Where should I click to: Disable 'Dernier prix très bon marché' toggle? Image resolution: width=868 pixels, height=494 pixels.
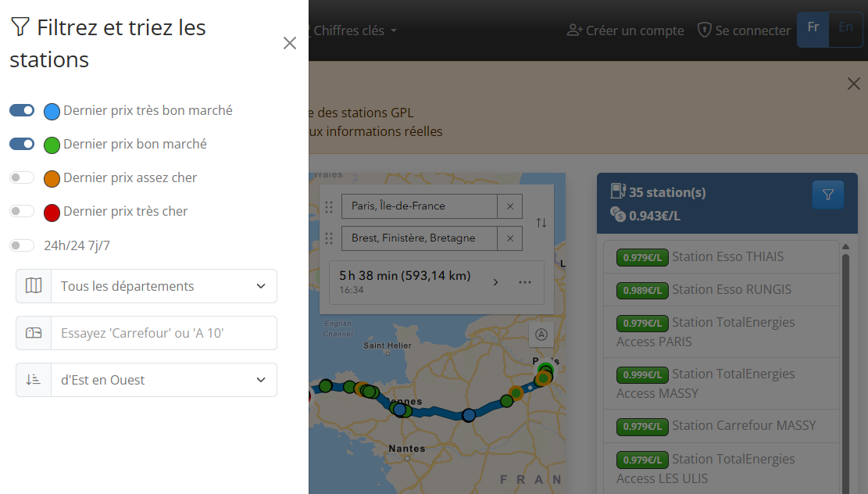(22, 111)
